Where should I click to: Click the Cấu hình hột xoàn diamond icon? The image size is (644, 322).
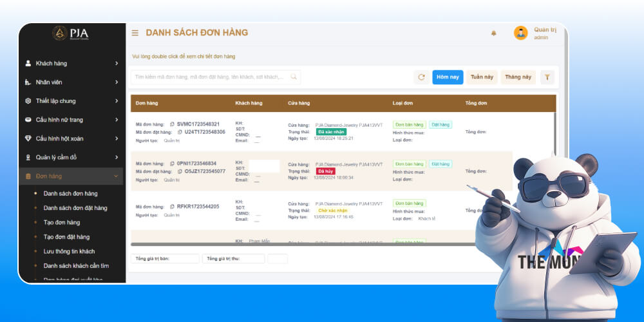[x=28, y=138]
